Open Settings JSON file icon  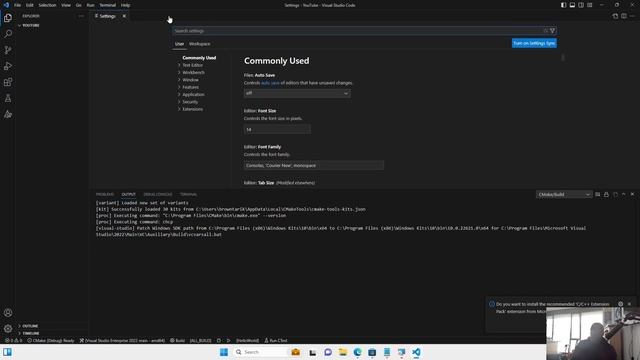click(x=615, y=16)
